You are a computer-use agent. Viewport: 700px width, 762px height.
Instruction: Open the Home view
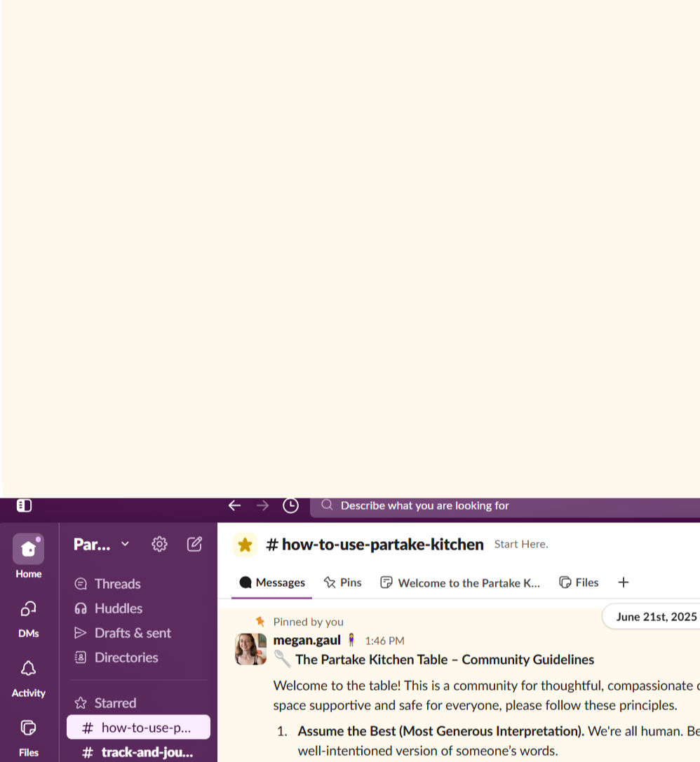pos(28,557)
